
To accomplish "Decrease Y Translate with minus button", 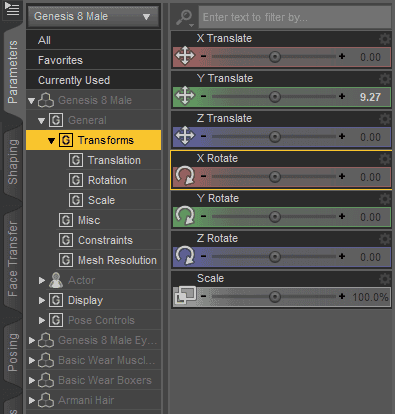I will pos(204,96).
